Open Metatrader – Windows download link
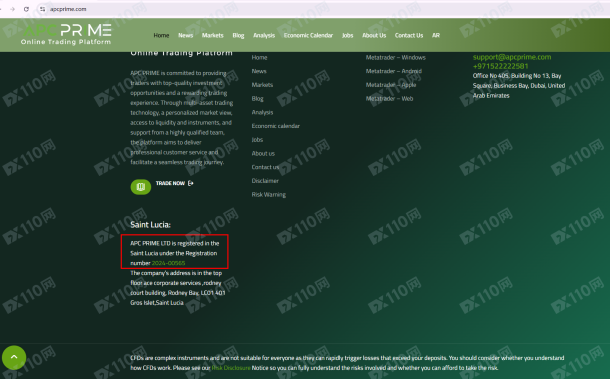 (395, 58)
